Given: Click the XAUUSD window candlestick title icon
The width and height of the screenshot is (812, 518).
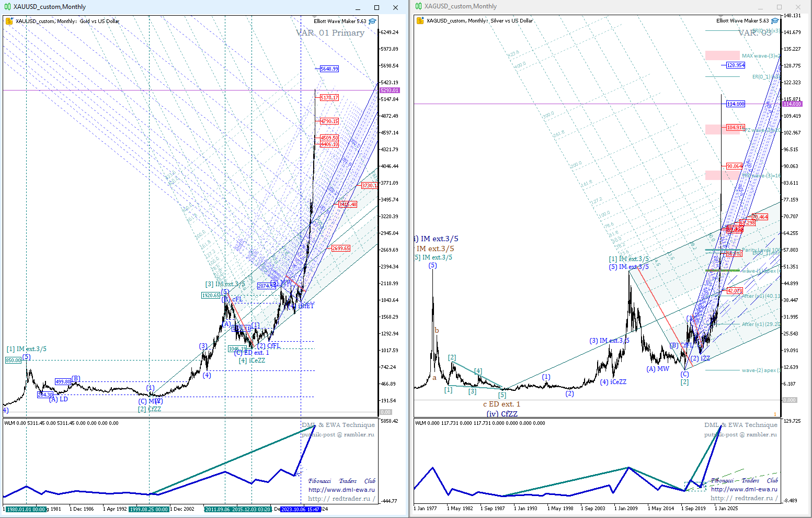Looking at the screenshot, I should point(8,7).
